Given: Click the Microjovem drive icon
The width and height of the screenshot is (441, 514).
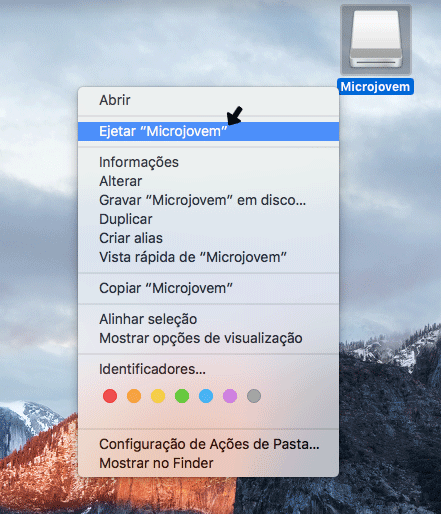Looking at the screenshot, I should click(x=376, y=39).
